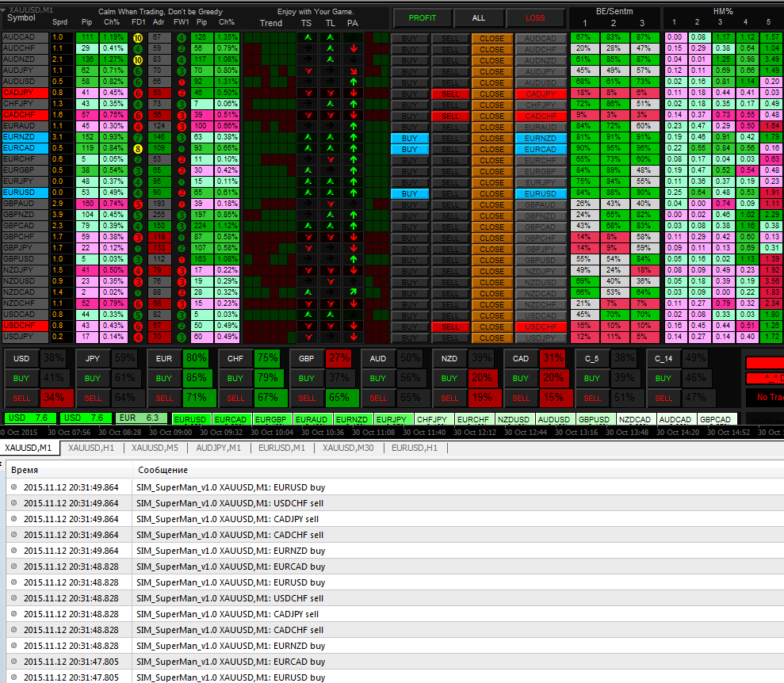The height and width of the screenshot is (683, 784).
Task: Click the yellow FD1 circle in AUDCAD row
Action: (x=138, y=38)
